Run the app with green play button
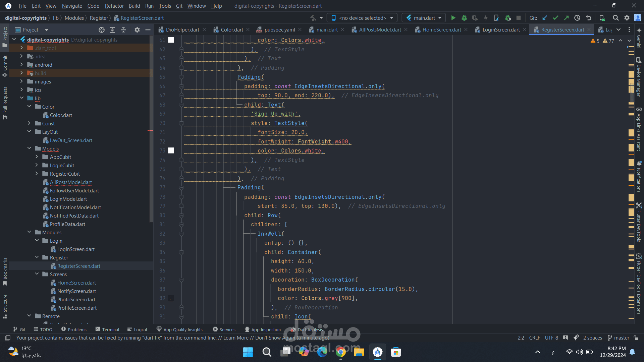Viewport: 644px width, 362px height. point(453,18)
